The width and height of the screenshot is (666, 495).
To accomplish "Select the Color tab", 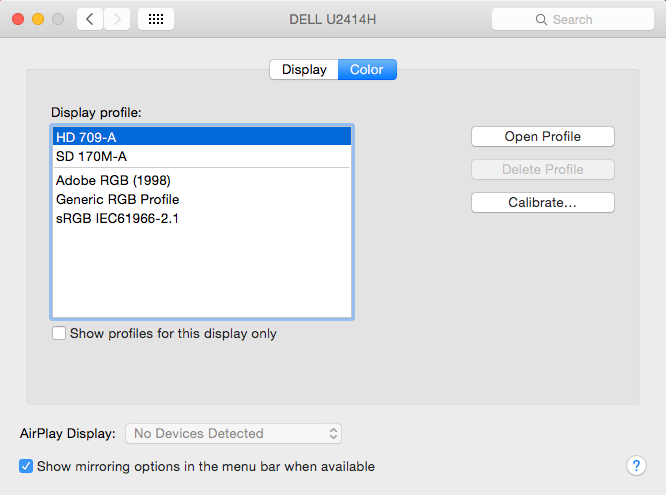I will coord(367,69).
